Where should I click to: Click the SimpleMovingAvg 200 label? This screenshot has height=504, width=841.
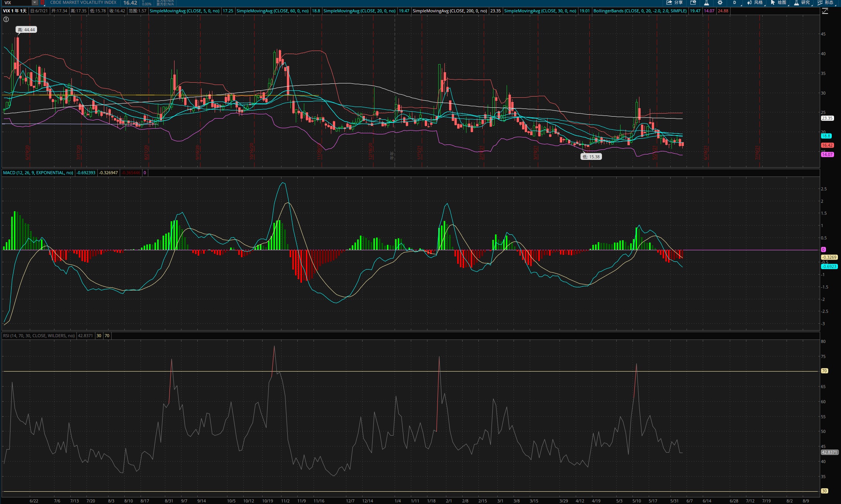(450, 11)
